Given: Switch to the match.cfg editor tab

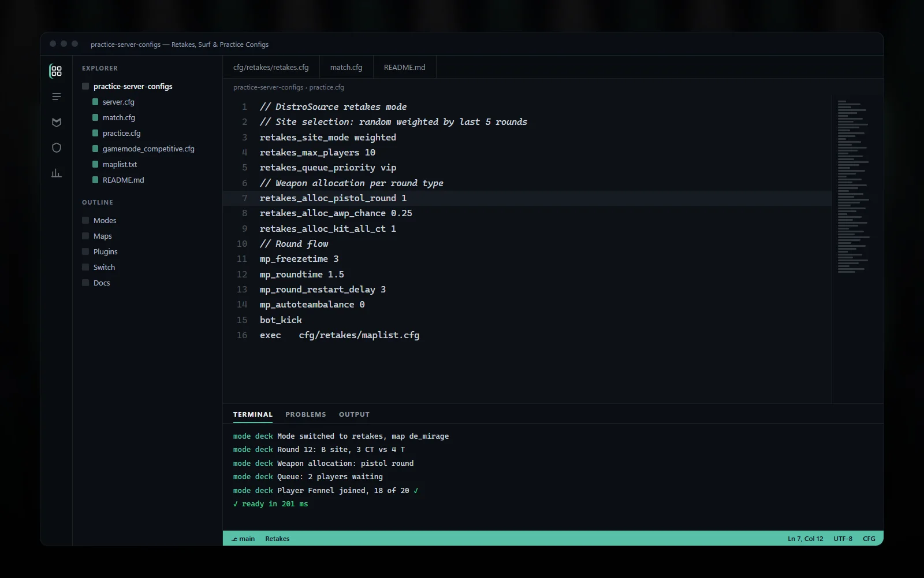Looking at the screenshot, I should tap(346, 67).
